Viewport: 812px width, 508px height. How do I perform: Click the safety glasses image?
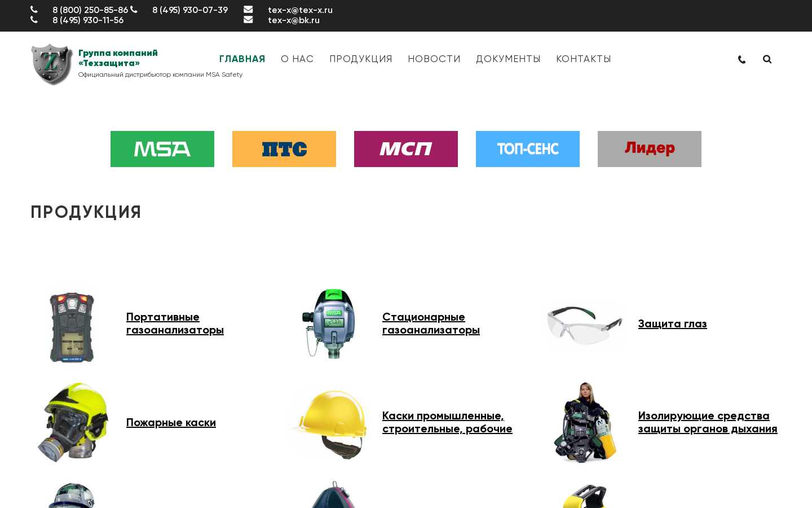(x=584, y=325)
